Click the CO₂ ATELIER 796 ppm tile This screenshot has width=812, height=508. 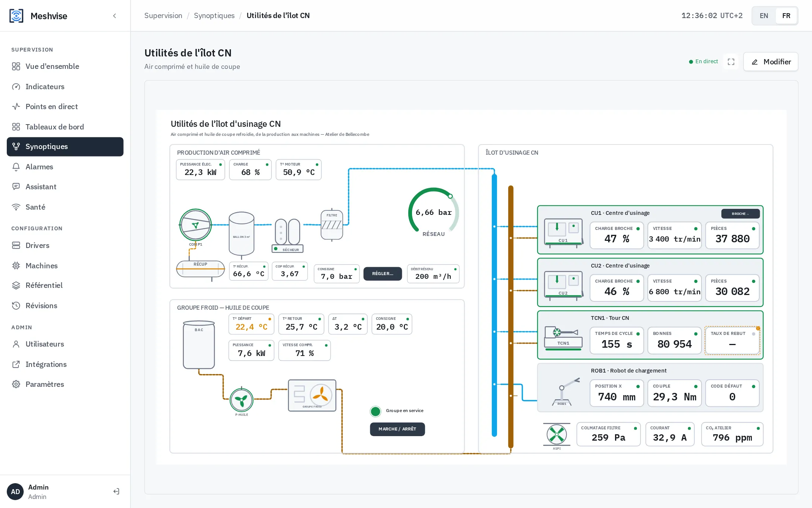[732, 434]
